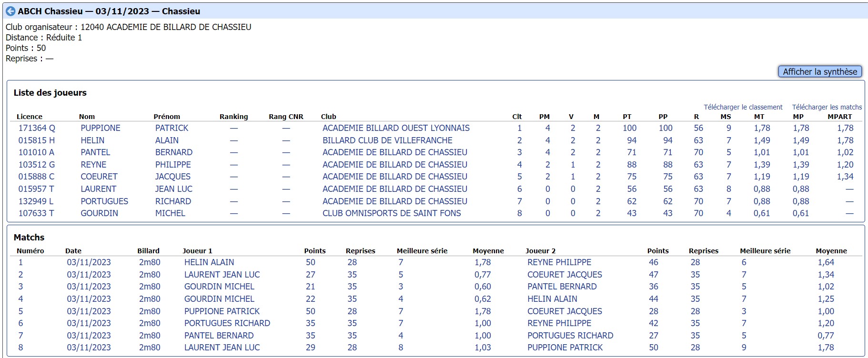Image resolution: width=868 pixels, height=358 pixels.
Task: Click the Ranking column header
Action: 233,117
